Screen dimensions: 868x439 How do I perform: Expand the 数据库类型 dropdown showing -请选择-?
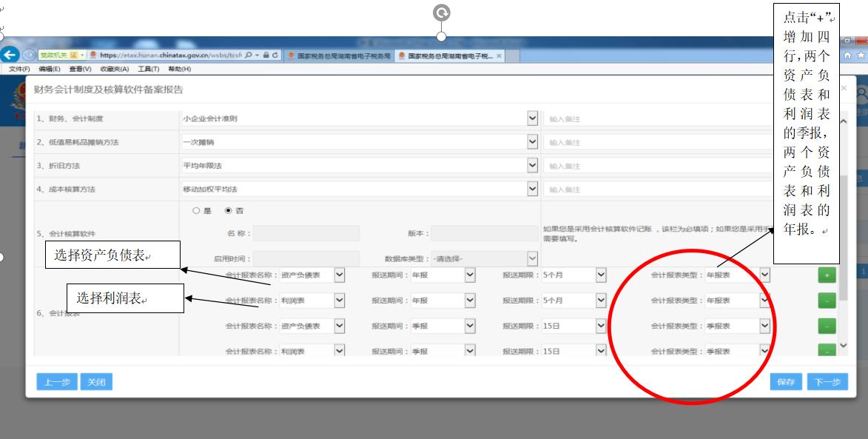532,260
